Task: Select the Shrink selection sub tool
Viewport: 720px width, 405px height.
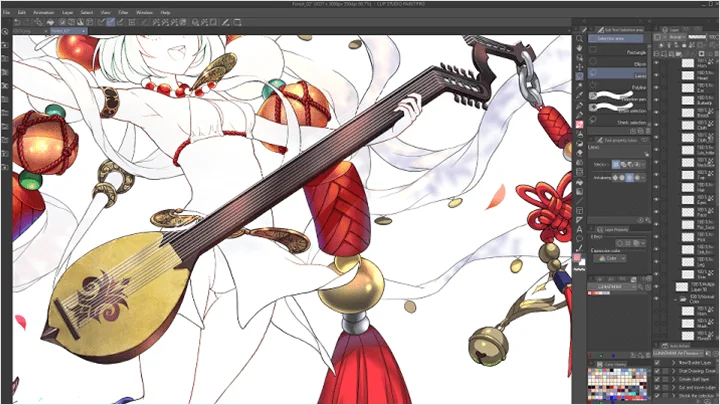Action: tap(619, 121)
